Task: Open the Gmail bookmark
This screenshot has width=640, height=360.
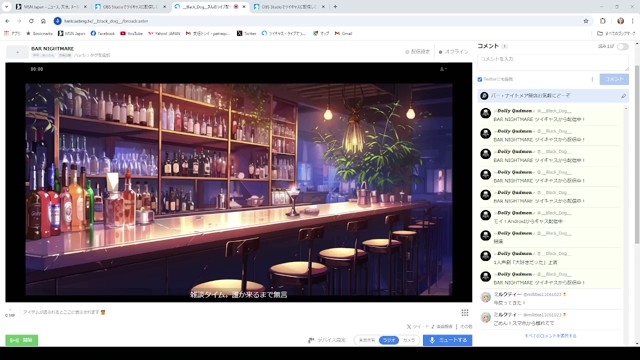Action: tap(343, 33)
